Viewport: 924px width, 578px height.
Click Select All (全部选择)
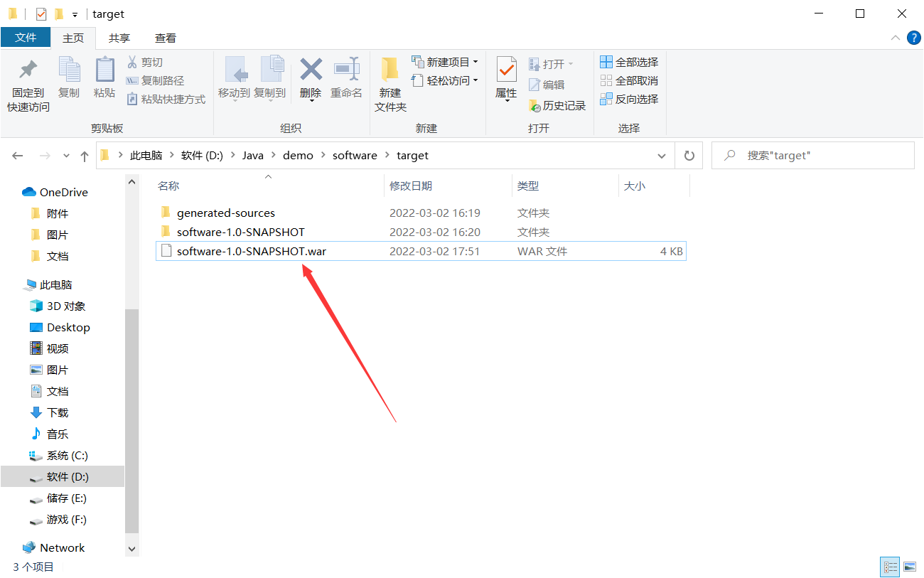coord(629,63)
